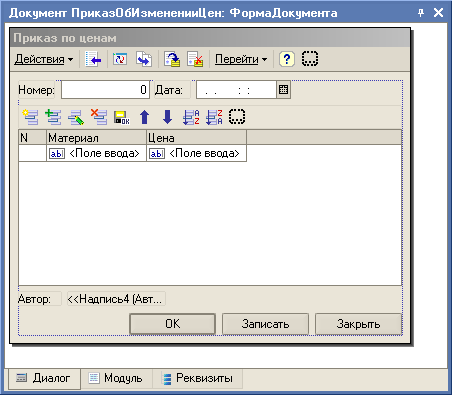Click the cancel posting icon with red cross
The width and height of the screenshot is (452, 395).
click(195, 59)
